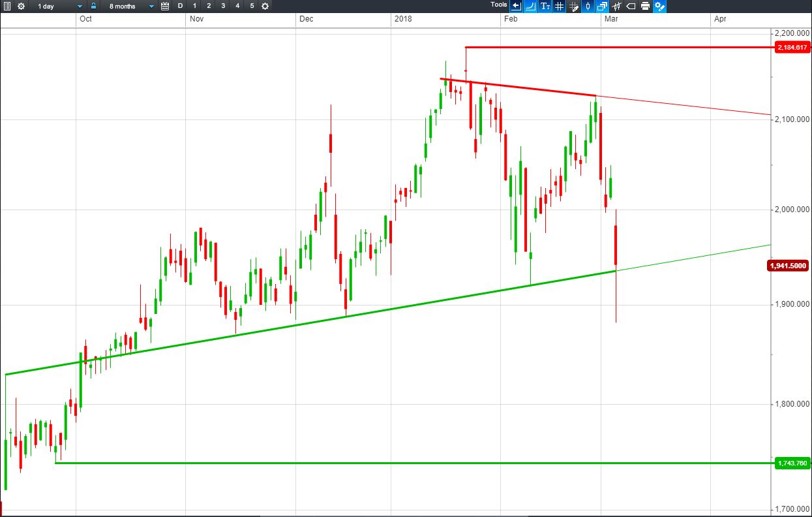The image size is (812, 517).
Task: Open the chart list icon at far left
Action: click(x=7, y=6)
